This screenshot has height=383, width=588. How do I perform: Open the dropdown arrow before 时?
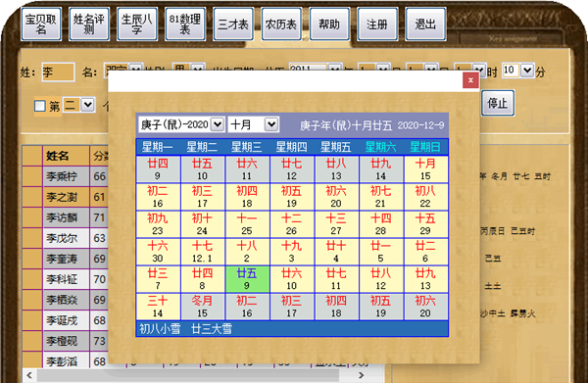pos(479,71)
